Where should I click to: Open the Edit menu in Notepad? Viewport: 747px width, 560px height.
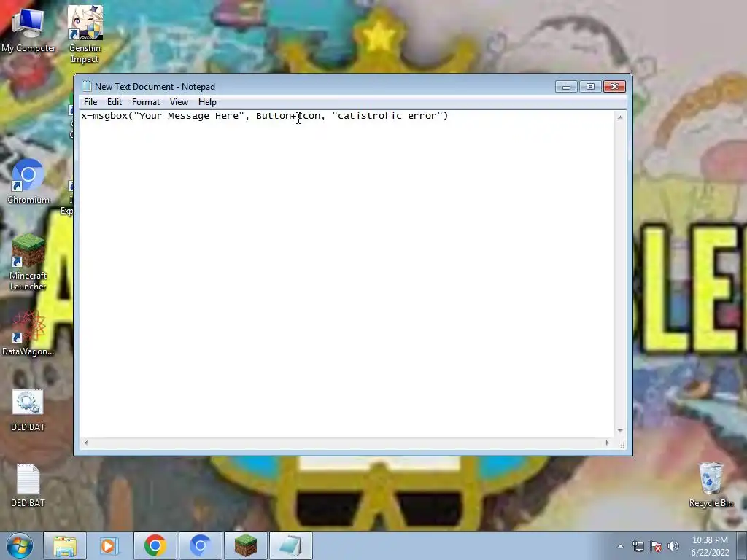[x=115, y=102]
